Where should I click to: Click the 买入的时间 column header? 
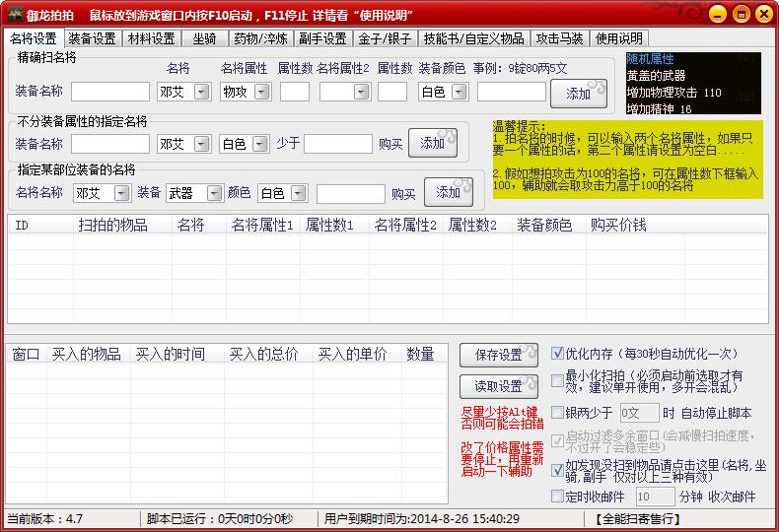click(177, 355)
